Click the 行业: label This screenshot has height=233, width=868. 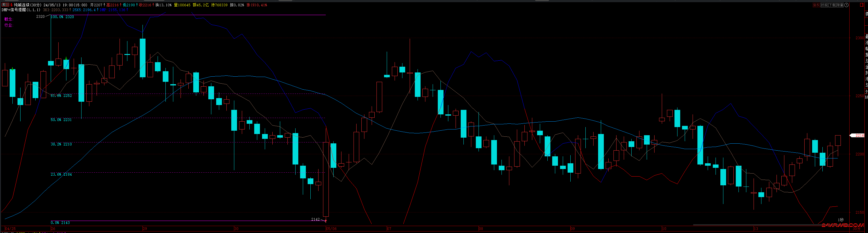pyautogui.click(x=9, y=25)
